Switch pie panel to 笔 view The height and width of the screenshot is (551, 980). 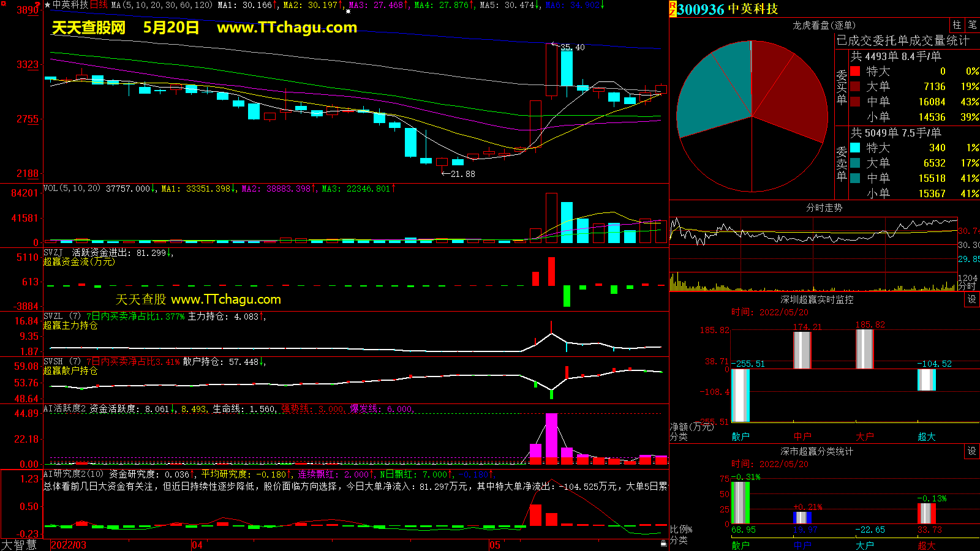(x=972, y=25)
